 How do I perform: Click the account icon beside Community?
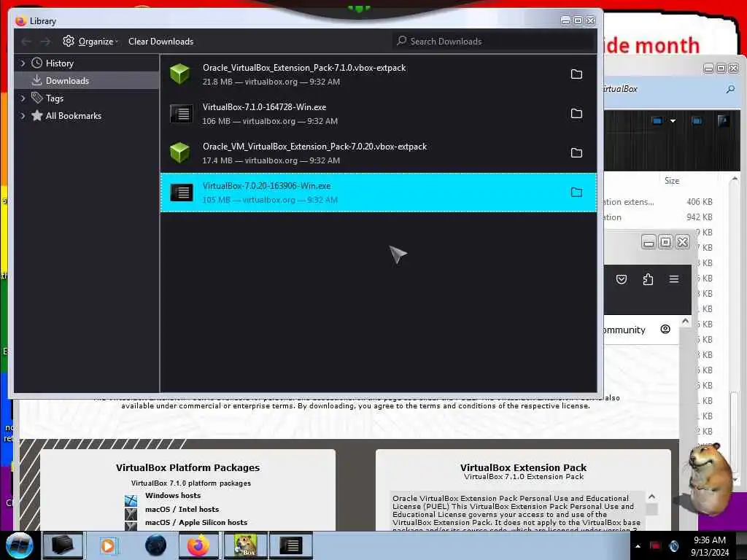[x=665, y=329]
